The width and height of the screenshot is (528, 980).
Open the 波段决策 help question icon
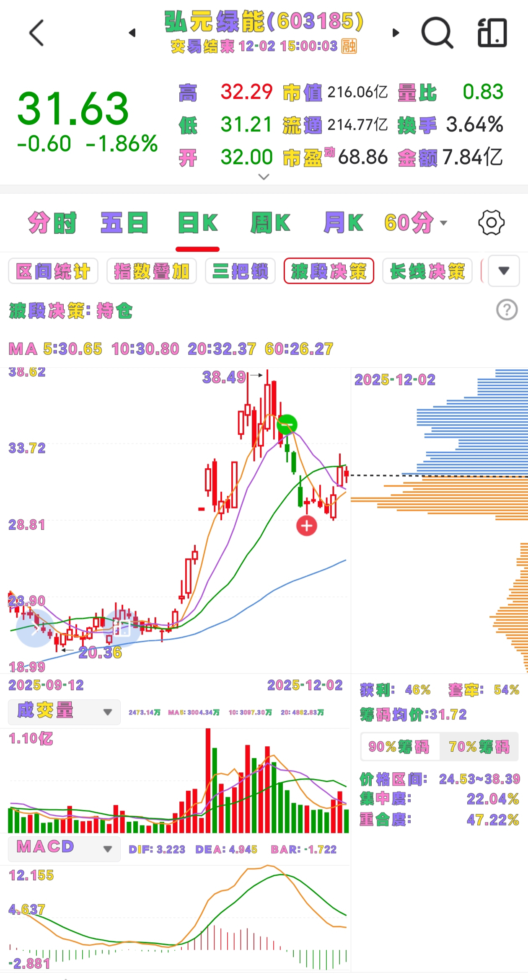507,310
